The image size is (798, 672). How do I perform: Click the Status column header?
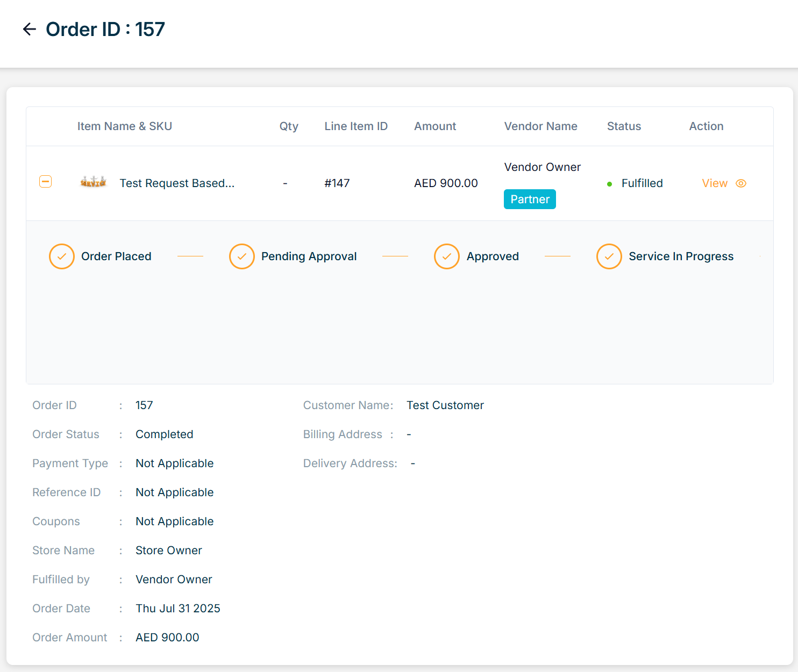624,126
